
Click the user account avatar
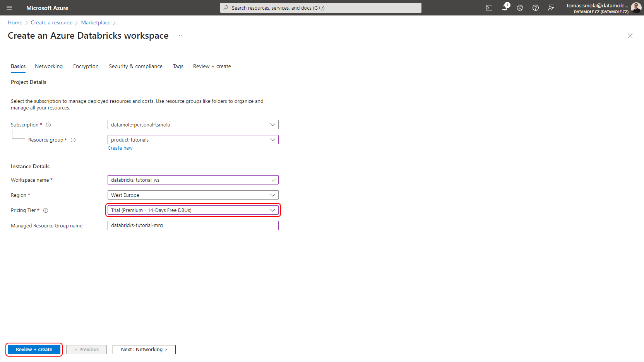coord(636,8)
